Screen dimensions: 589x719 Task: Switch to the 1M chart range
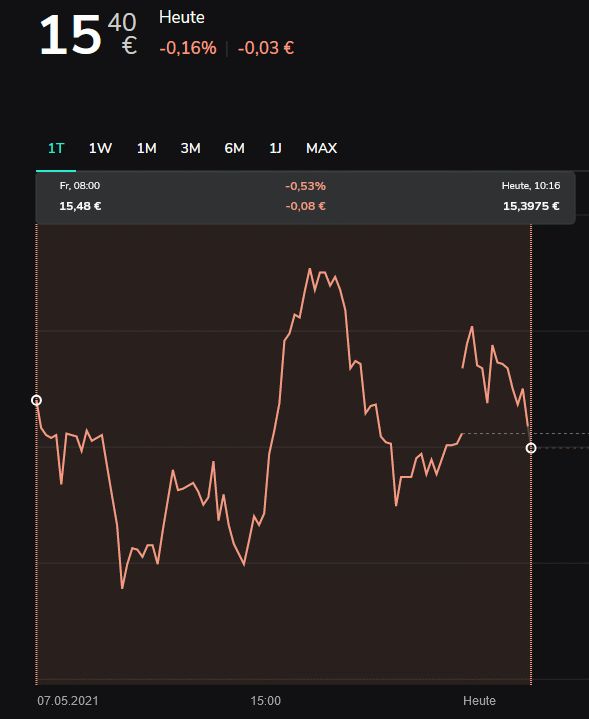click(146, 148)
